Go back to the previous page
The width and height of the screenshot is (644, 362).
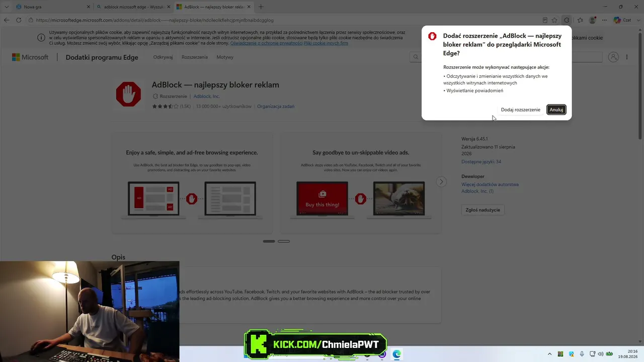coord(7,20)
